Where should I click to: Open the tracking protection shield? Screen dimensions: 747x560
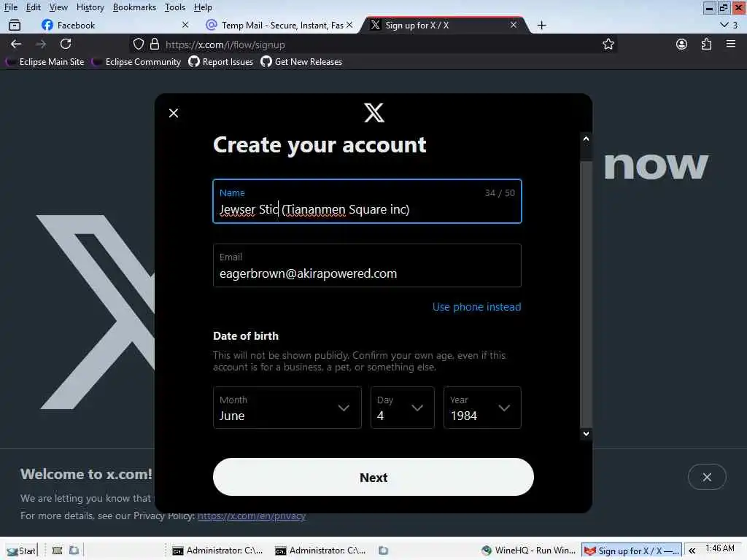tap(138, 44)
